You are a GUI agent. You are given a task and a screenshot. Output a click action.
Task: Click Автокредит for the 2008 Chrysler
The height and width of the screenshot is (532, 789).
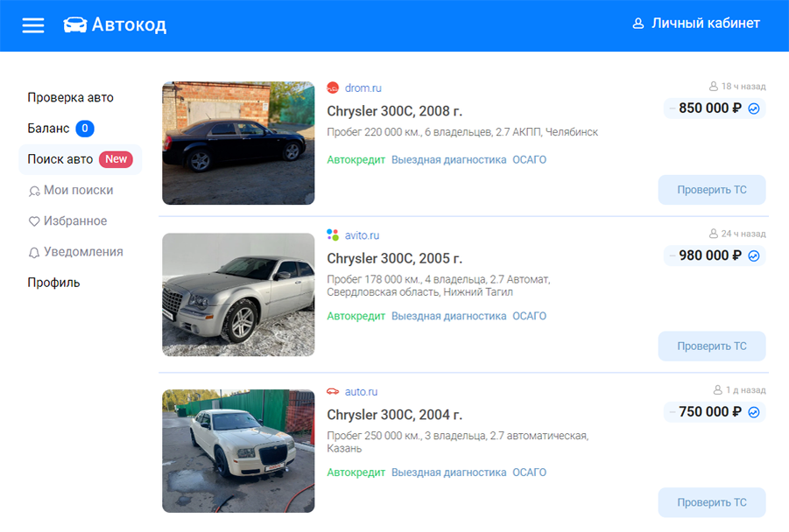coord(356,160)
